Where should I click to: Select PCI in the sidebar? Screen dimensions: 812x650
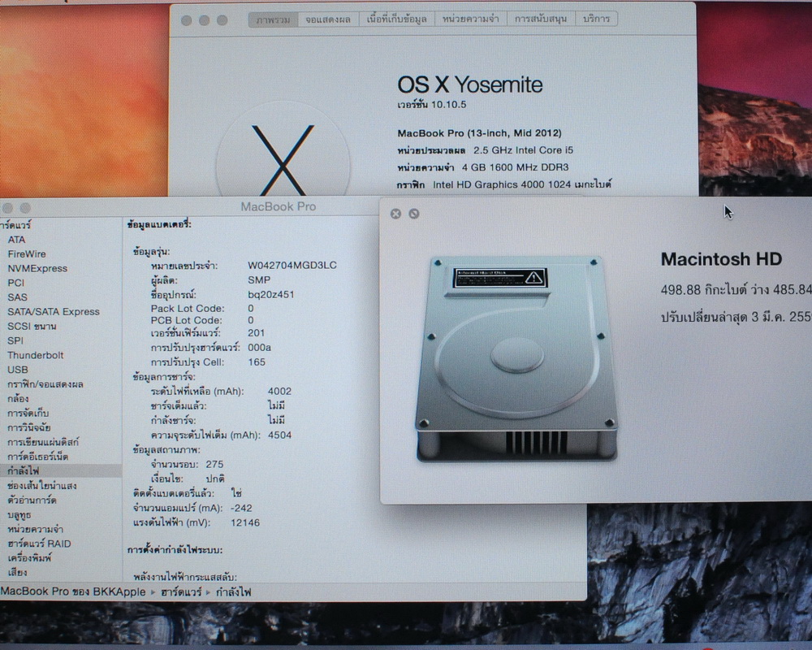pos(15,283)
